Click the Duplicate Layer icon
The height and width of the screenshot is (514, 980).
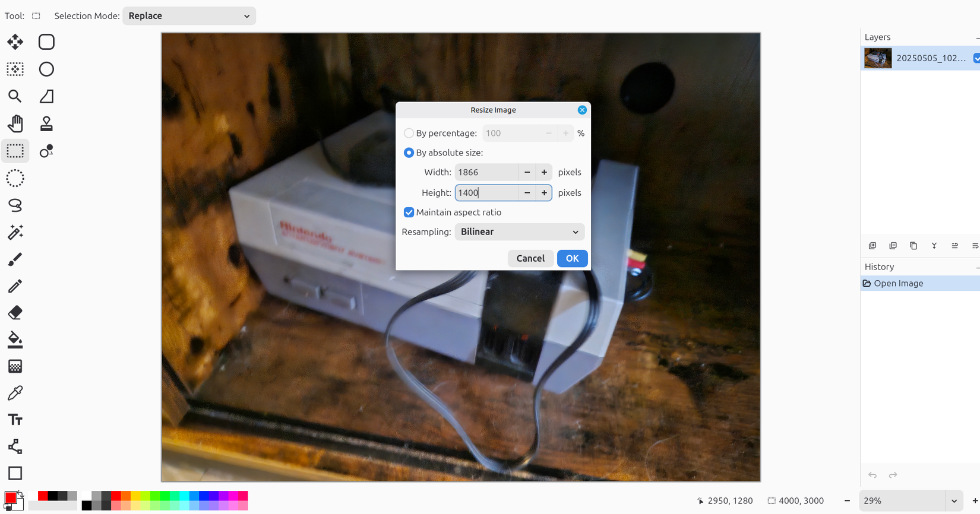point(913,246)
